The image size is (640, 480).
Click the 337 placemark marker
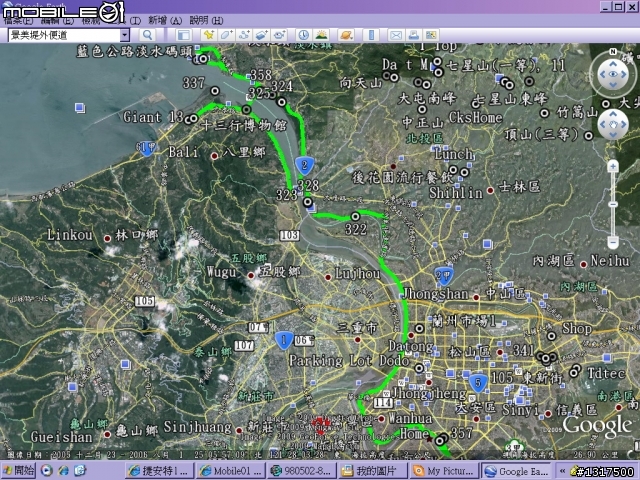tap(215, 91)
